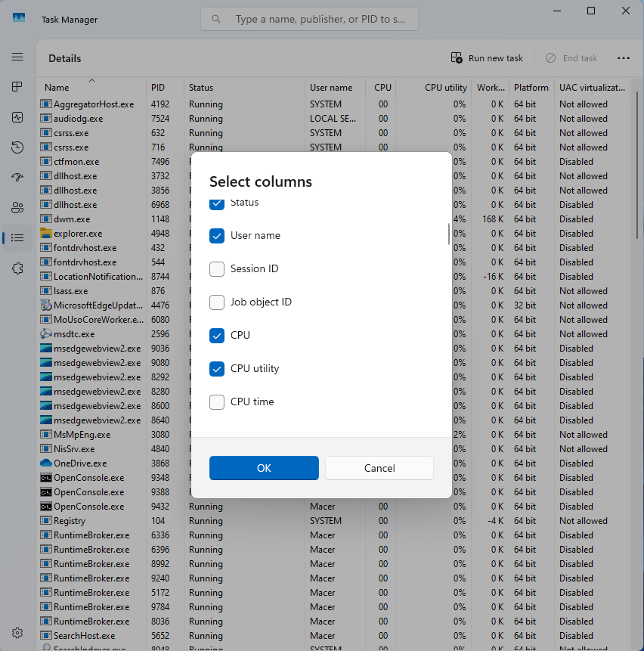Click the OpenConsole.exe icon for PID 9432

[x=45, y=507]
